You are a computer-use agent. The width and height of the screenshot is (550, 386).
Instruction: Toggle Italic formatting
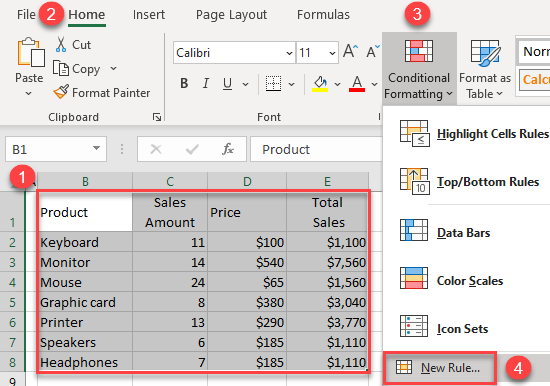[206, 84]
